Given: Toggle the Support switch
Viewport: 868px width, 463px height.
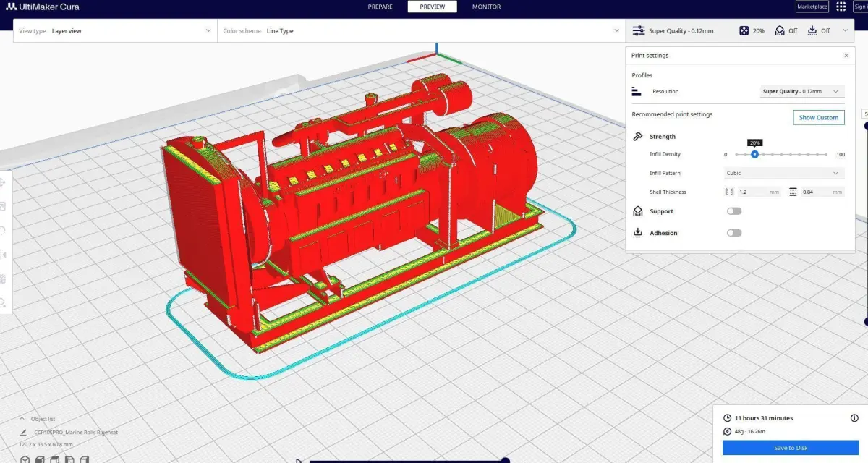Looking at the screenshot, I should pyautogui.click(x=734, y=211).
